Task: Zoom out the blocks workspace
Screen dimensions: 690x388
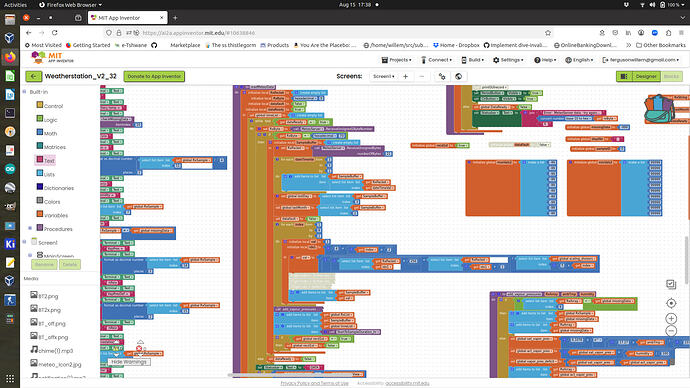Action: coord(671,331)
